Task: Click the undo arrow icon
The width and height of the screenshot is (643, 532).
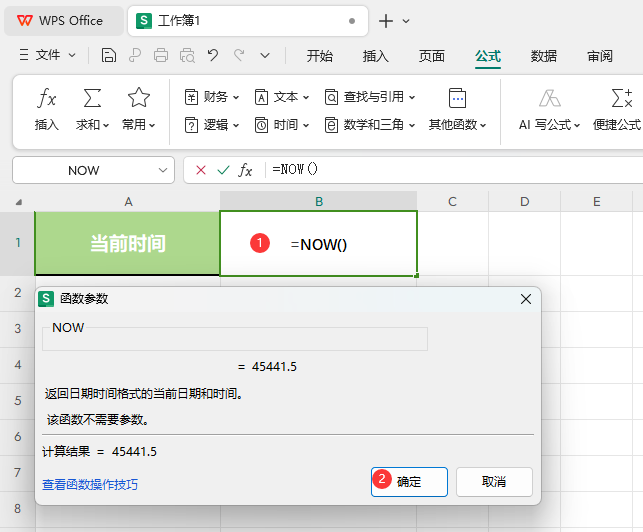Action: pyautogui.click(x=212, y=56)
